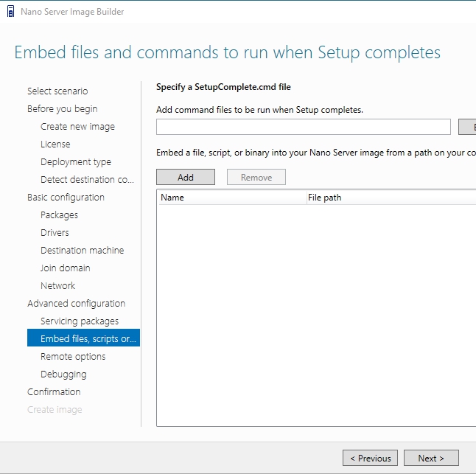Go to Servicing packages page
This screenshot has width=476, height=474.
click(x=79, y=321)
